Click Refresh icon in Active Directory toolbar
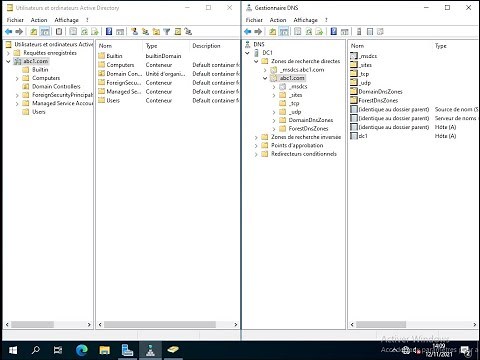Image resolution: width=480 pixels, height=360 pixels. coord(84,32)
